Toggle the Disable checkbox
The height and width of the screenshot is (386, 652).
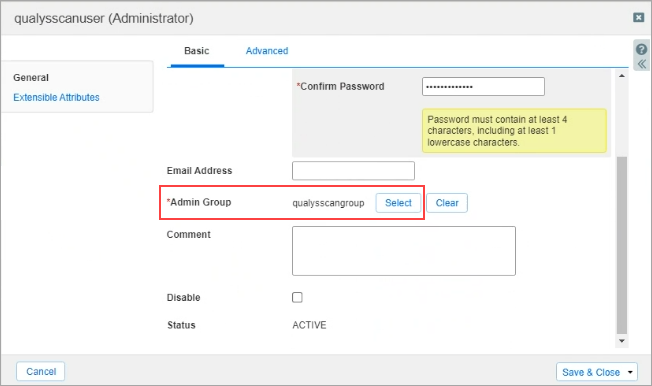coord(297,297)
